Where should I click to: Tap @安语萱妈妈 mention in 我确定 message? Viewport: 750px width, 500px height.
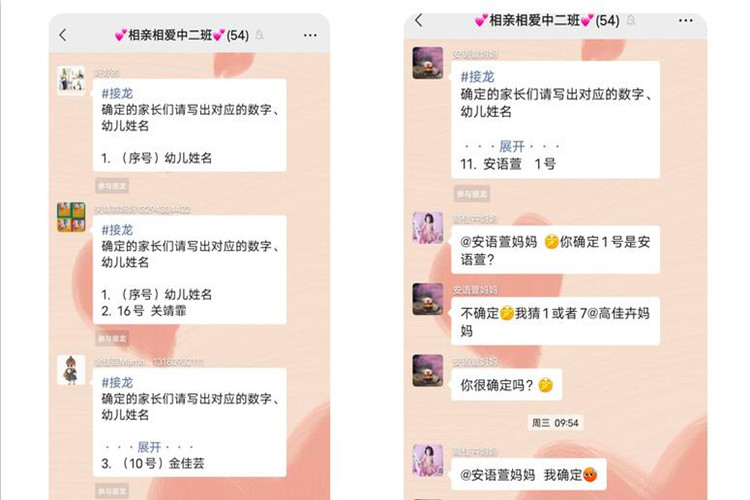[497, 475]
